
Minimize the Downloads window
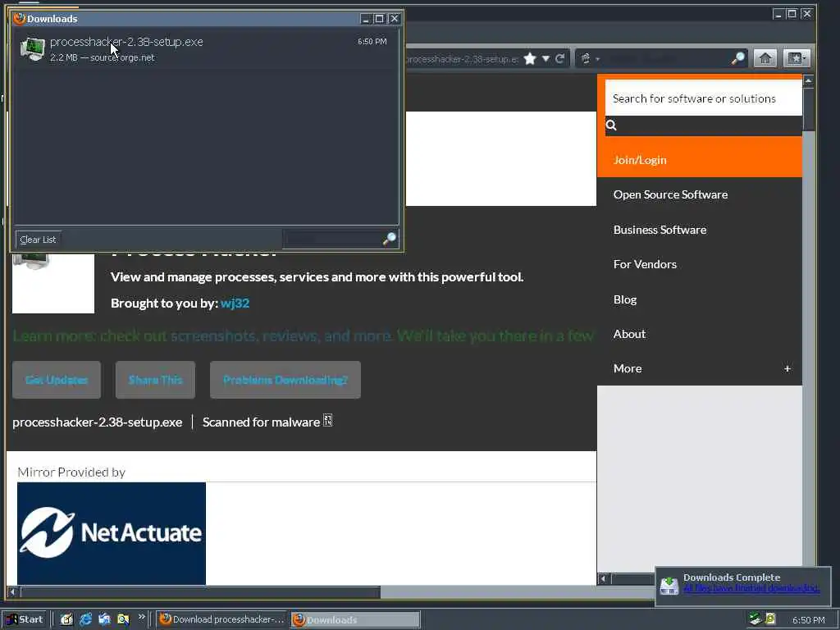[365, 19]
